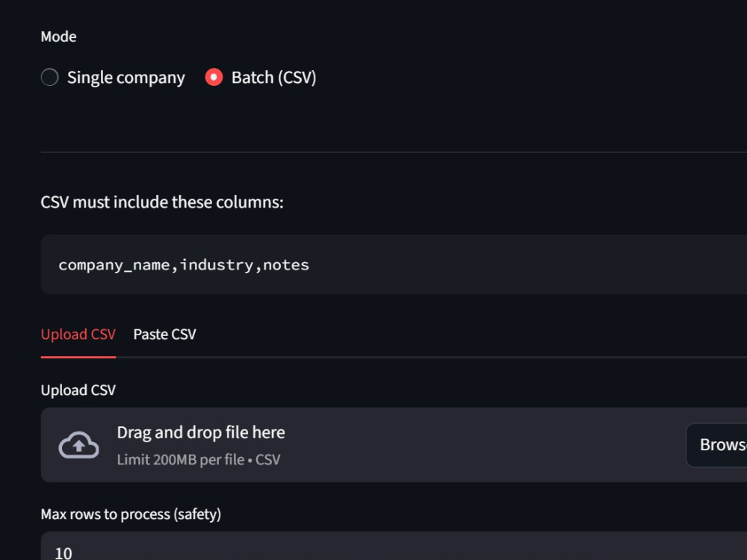Switch to the Paste CSV tab
The height and width of the screenshot is (560, 747).
pyautogui.click(x=164, y=335)
